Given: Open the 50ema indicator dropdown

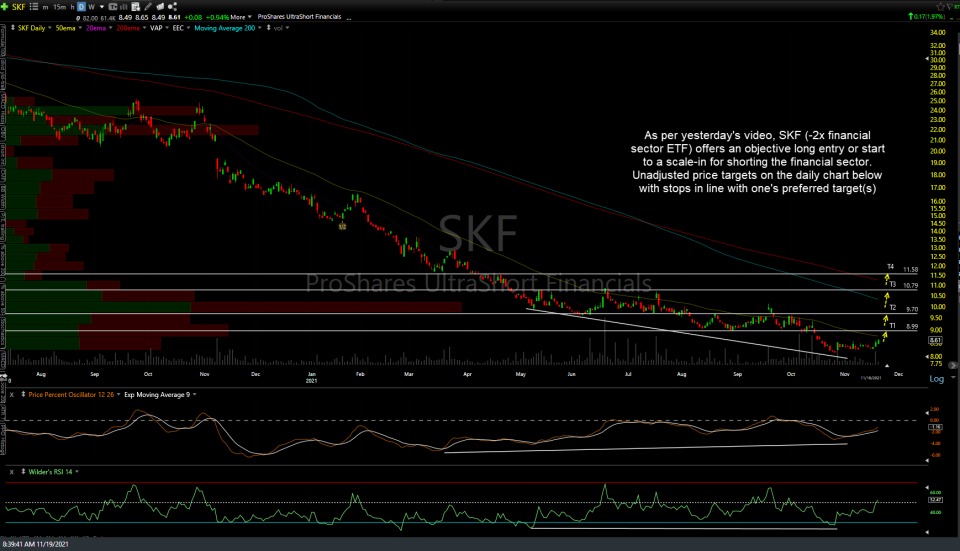Looking at the screenshot, I should pos(80,28).
